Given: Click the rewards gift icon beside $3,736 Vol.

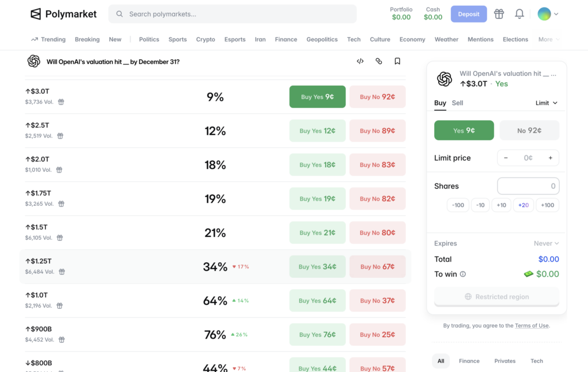Looking at the screenshot, I should pos(61,102).
